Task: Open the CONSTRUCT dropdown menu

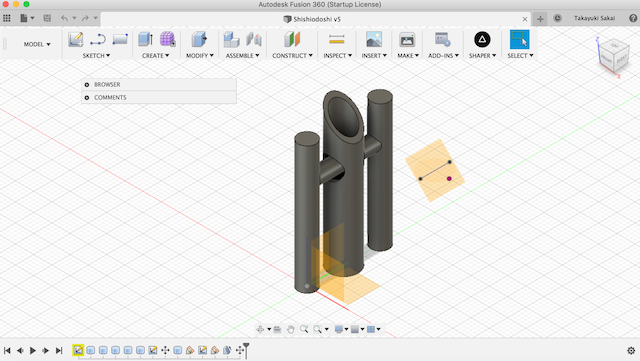Action: (x=292, y=56)
